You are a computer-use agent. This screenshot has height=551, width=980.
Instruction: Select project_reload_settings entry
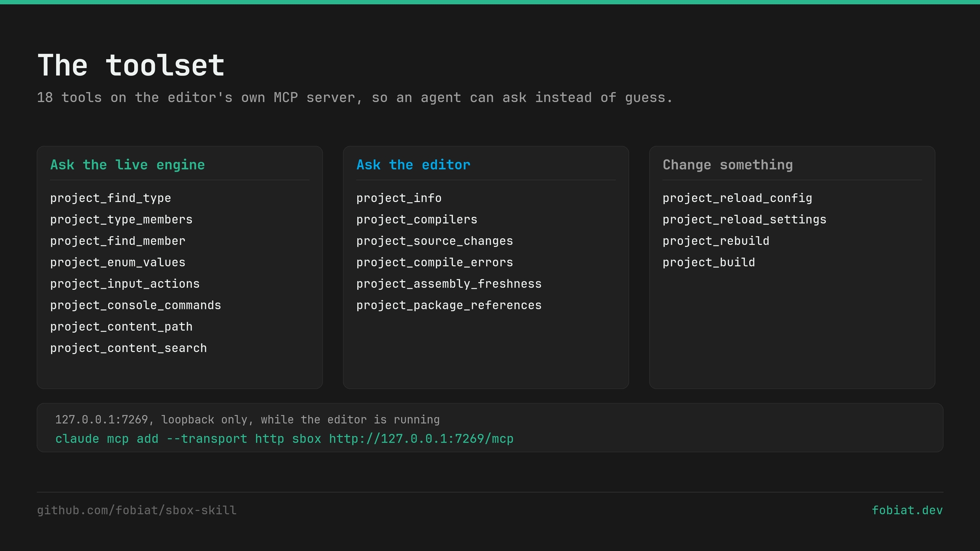745,219
